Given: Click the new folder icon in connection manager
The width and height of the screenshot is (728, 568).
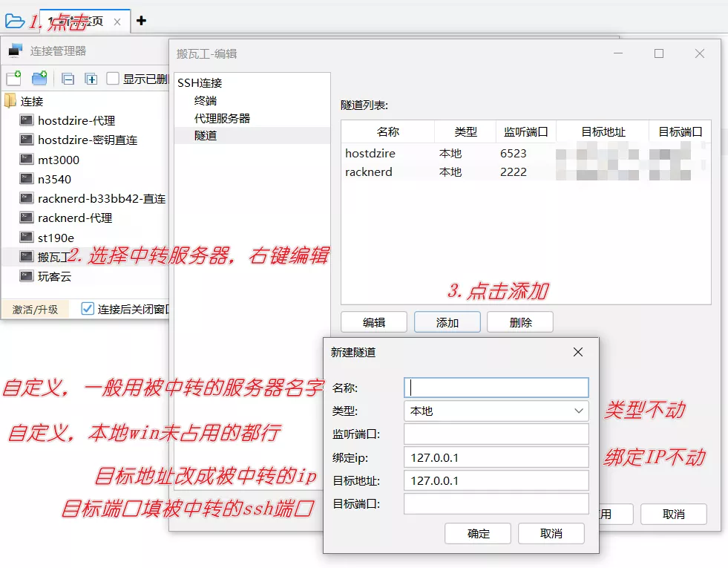Looking at the screenshot, I should click(x=39, y=79).
